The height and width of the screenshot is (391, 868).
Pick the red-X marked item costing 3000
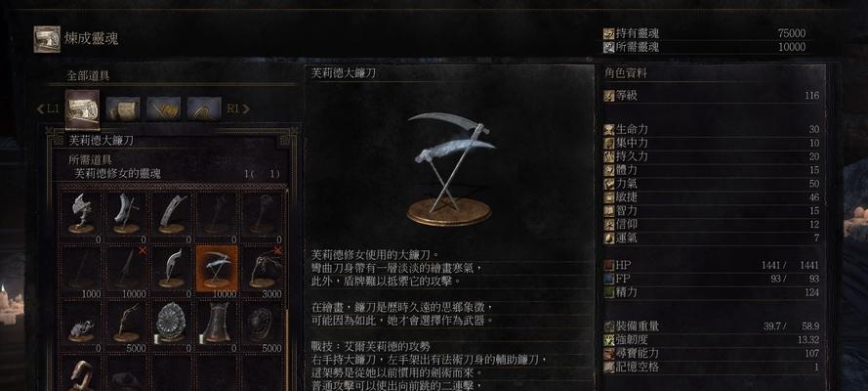point(262,269)
